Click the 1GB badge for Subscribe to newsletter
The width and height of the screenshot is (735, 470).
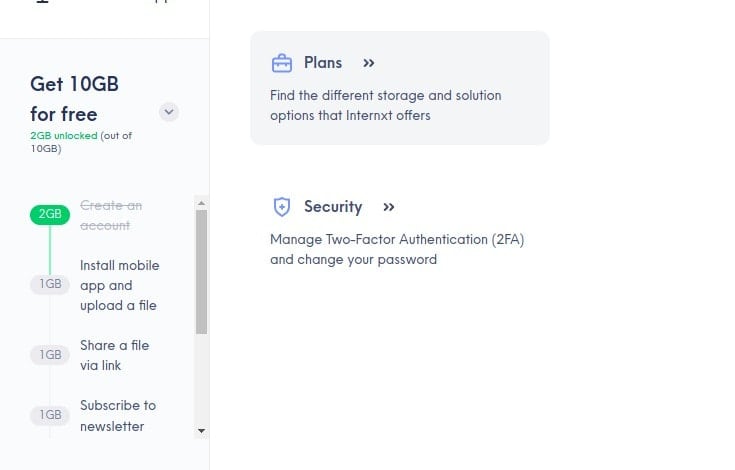50,415
